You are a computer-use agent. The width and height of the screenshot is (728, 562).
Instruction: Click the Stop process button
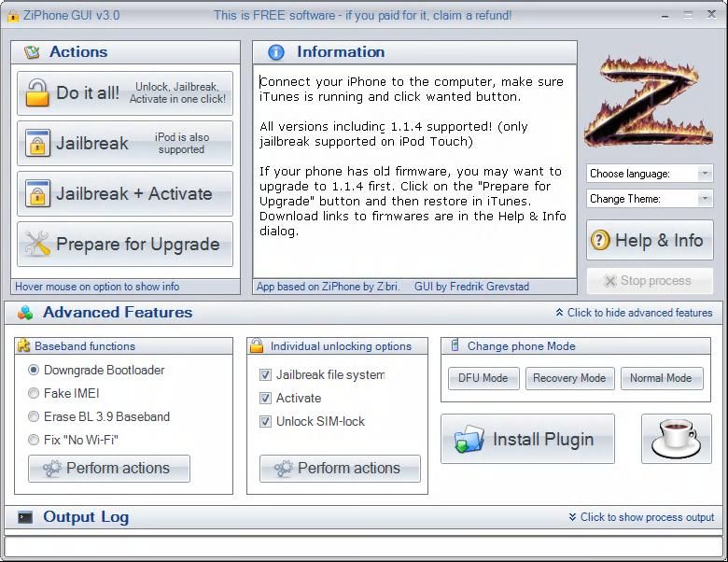[650, 281]
